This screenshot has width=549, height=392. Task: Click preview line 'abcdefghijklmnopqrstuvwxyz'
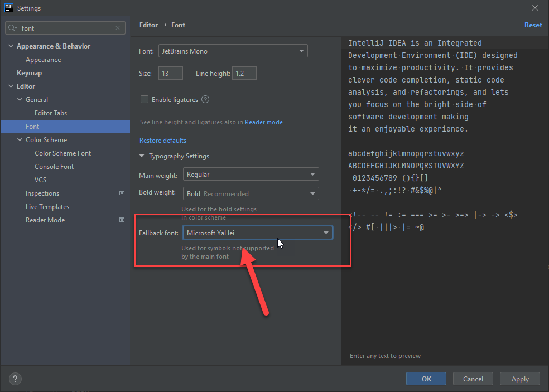406,153
